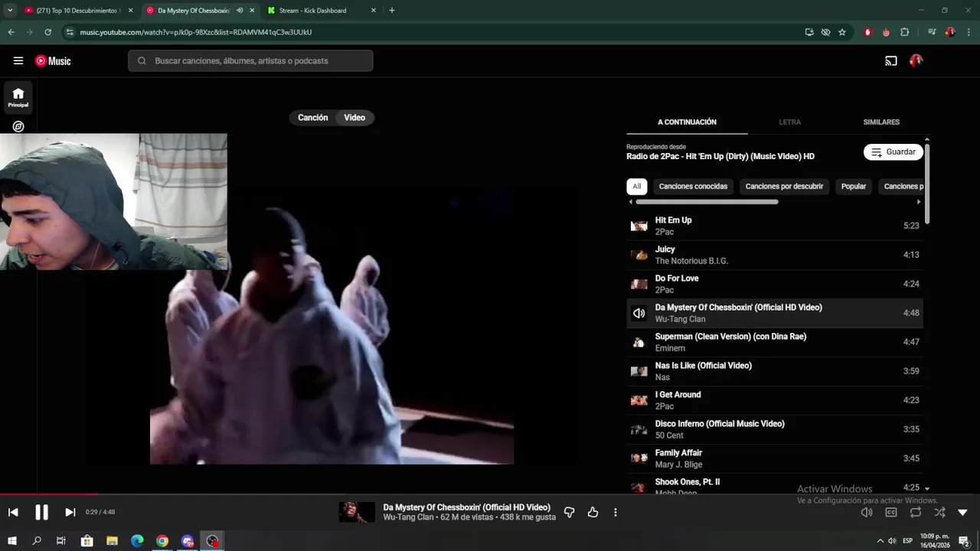Toggle closed captions in the player bar
This screenshot has width=980, height=551.
point(891,513)
